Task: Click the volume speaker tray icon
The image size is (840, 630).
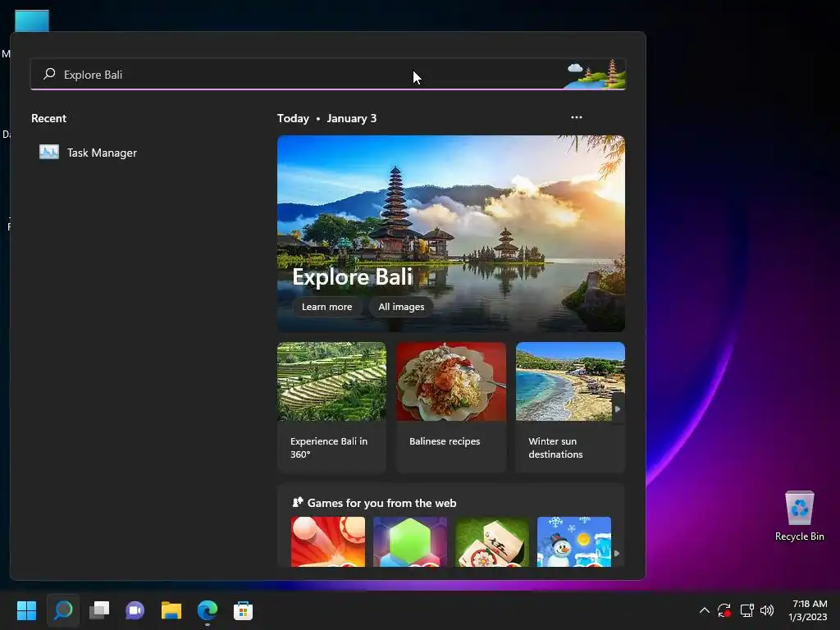Action: click(767, 610)
